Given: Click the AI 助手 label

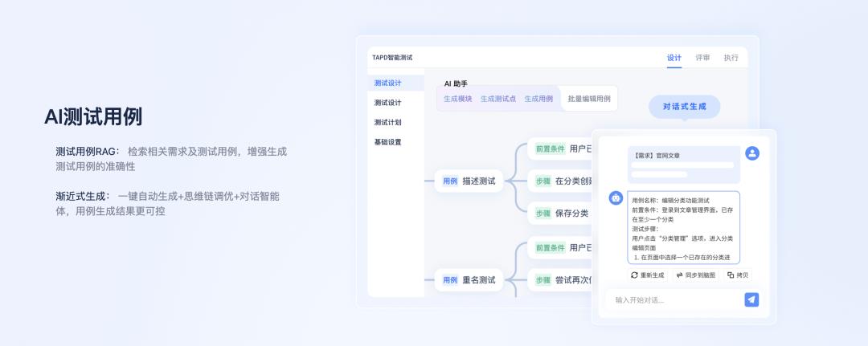Looking at the screenshot, I should click(456, 83).
